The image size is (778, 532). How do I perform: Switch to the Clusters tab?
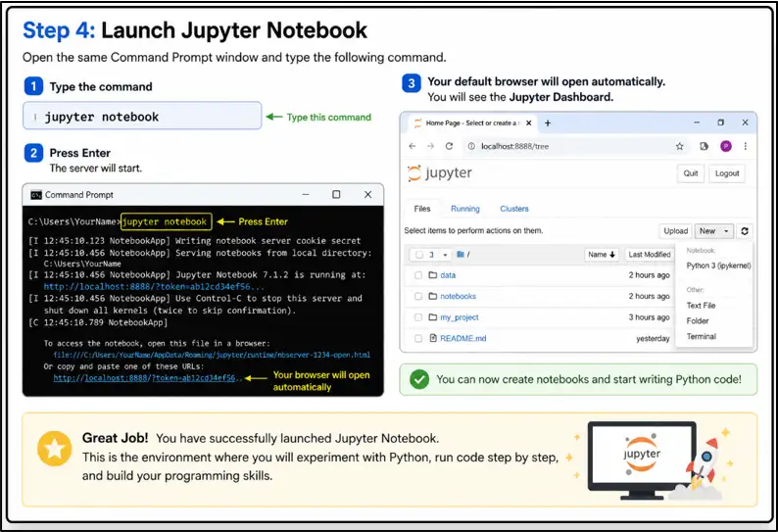(x=514, y=209)
